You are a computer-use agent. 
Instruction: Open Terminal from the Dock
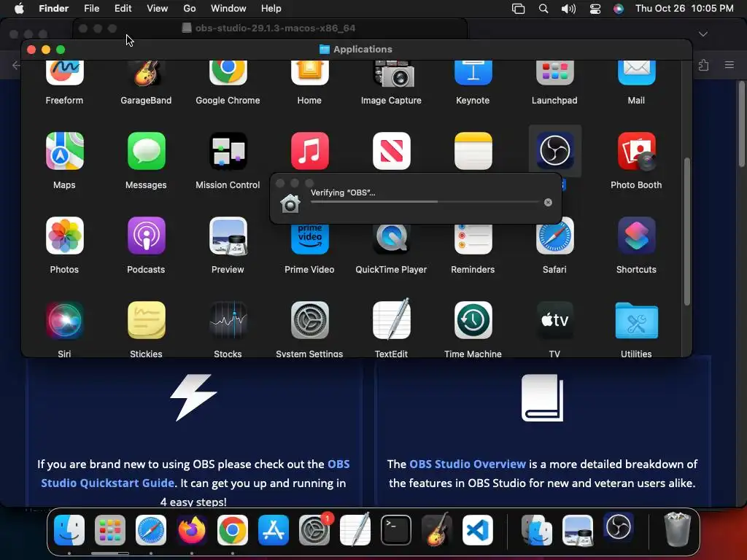(396, 530)
